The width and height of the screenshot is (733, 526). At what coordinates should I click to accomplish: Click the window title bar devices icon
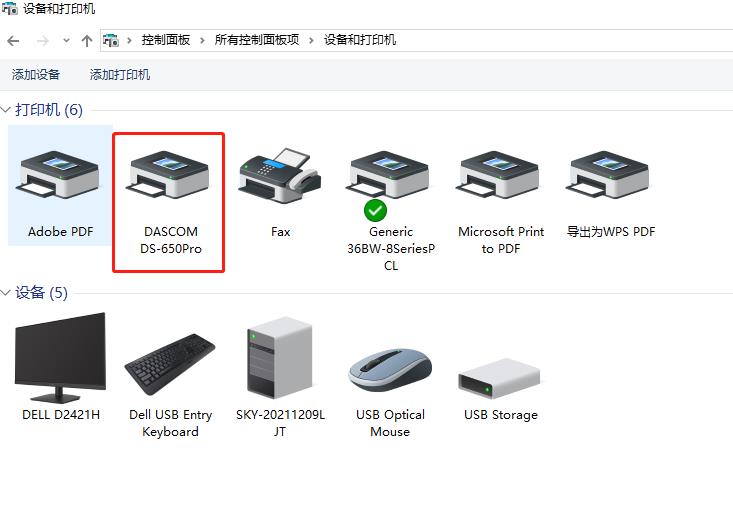(9, 8)
